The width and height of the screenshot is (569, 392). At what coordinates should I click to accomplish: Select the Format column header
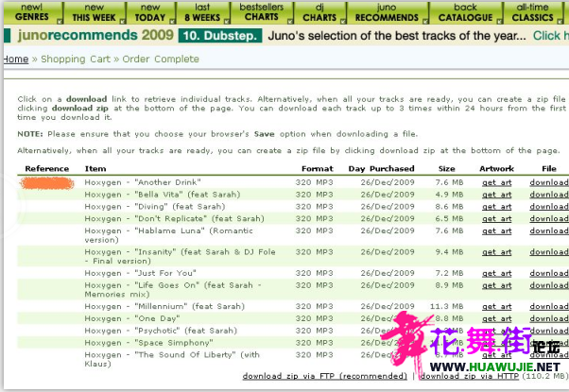tap(318, 169)
